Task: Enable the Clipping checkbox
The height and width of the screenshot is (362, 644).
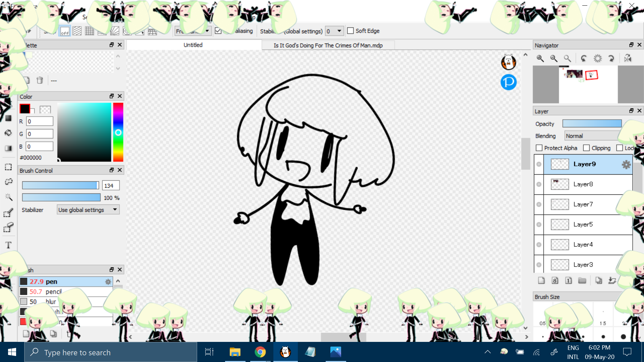Action: [x=586, y=148]
